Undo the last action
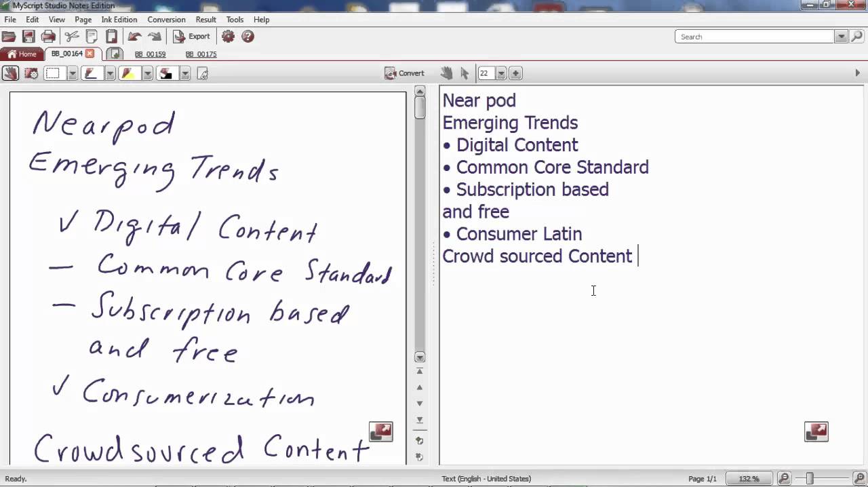 tap(135, 37)
